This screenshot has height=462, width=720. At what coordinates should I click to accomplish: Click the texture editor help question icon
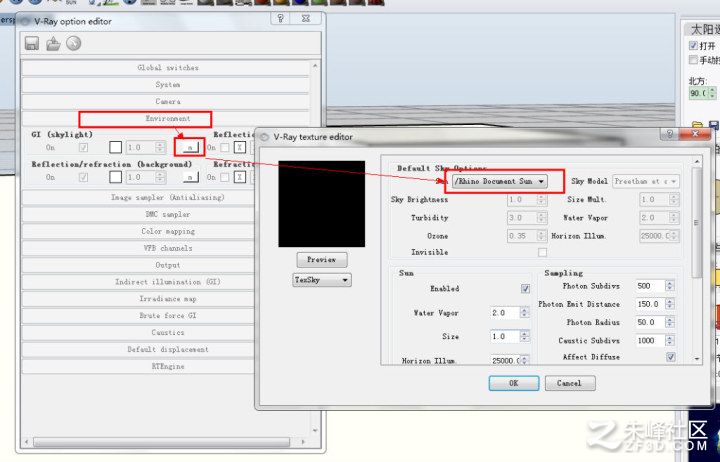669,134
